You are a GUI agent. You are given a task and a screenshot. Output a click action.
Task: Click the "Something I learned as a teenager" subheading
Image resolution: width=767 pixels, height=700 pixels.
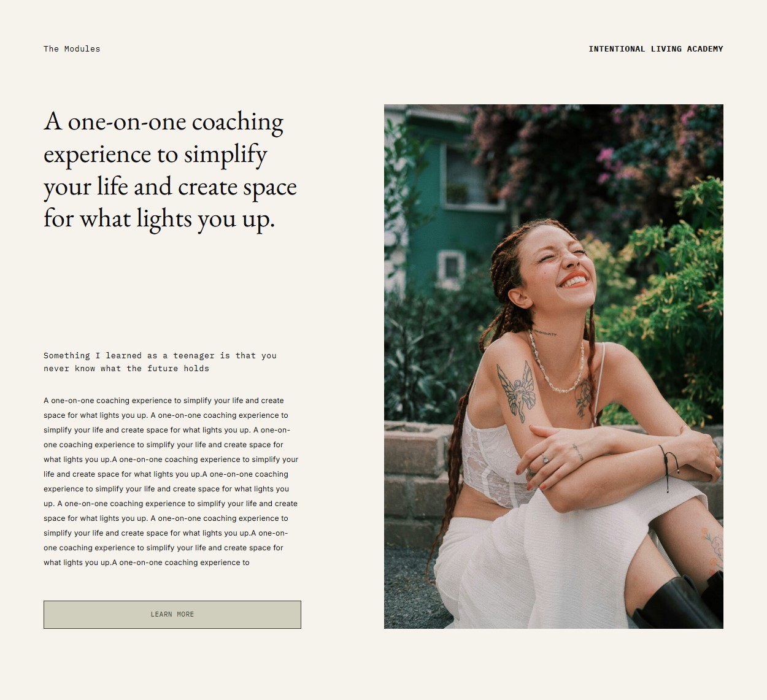(x=160, y=362)
